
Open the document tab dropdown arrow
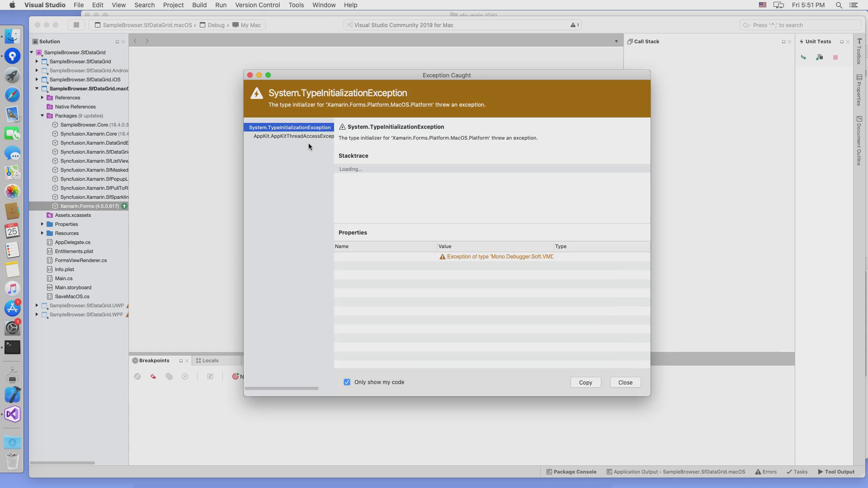tap(616, 42)
